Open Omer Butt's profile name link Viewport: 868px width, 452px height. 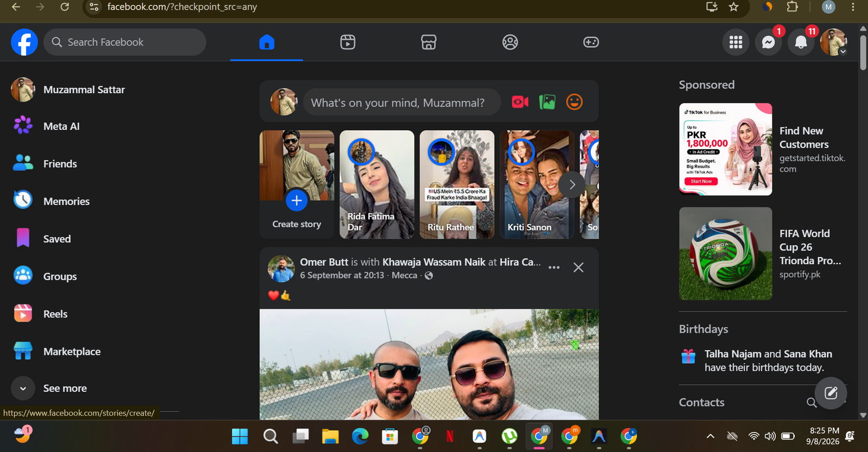click(x=324, y=262)
